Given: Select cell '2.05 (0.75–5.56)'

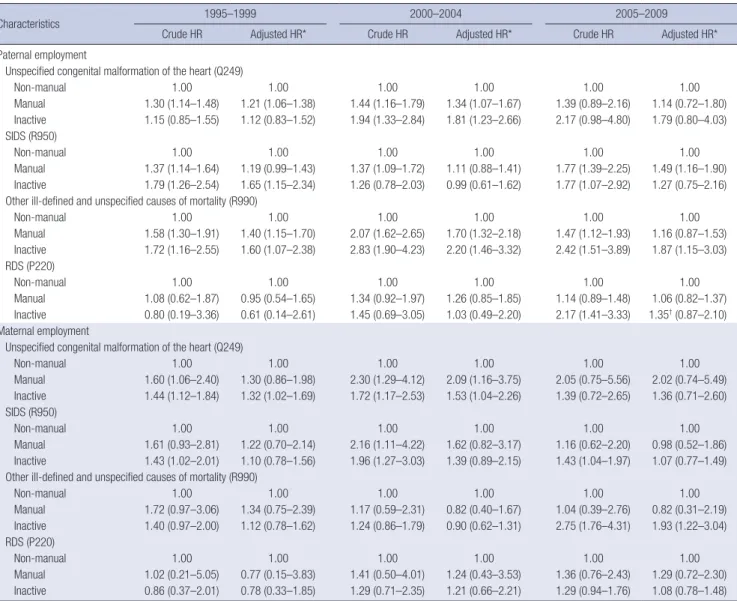Looking at the screenshot, I should pos(593,380).
